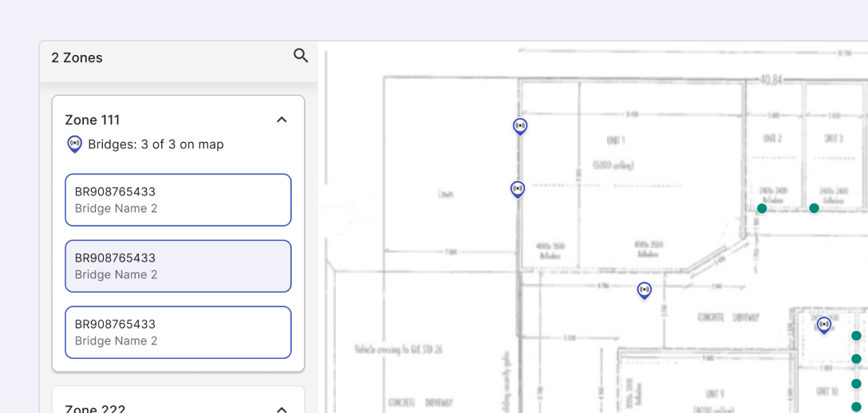Click bridge pin next to the Lawn area

(x=518, y=190)
